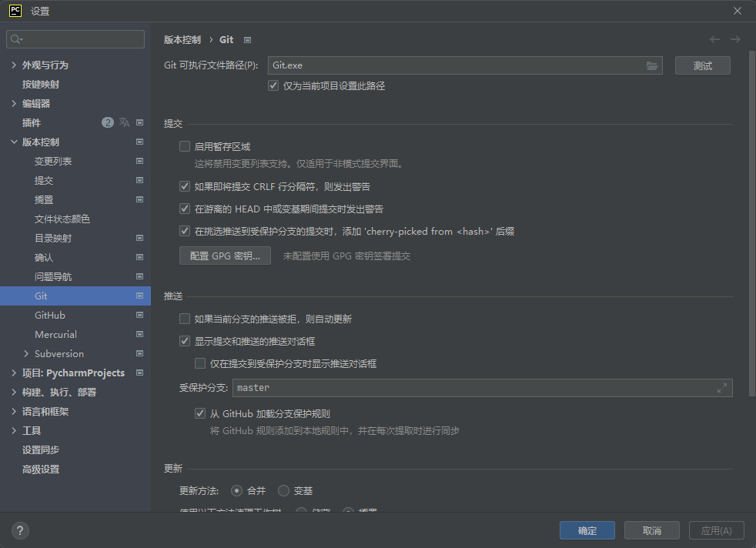Expand the 构建、执行、部署 node

tap(14, 393)
